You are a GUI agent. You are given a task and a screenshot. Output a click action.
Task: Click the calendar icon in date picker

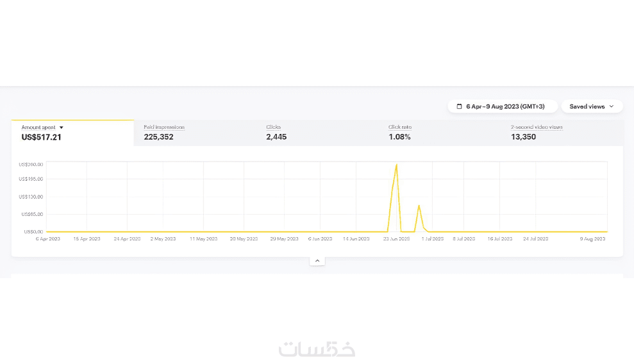(x=459, y=106)
